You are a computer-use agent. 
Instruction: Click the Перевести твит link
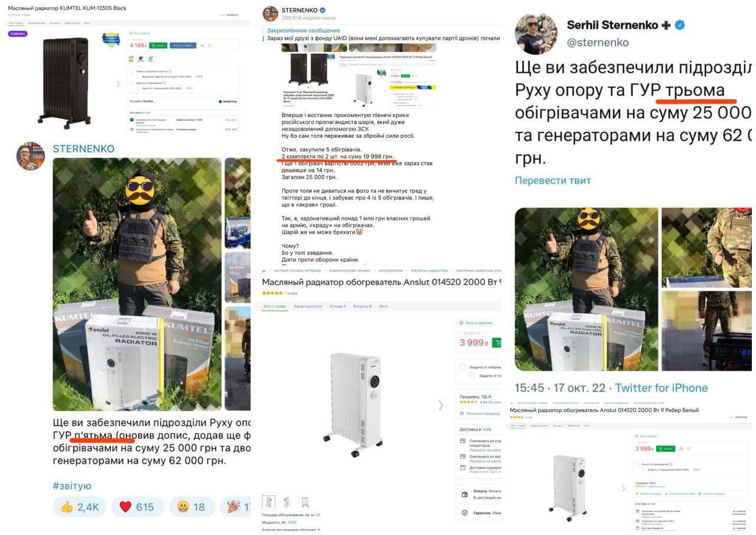pos(553,180)
